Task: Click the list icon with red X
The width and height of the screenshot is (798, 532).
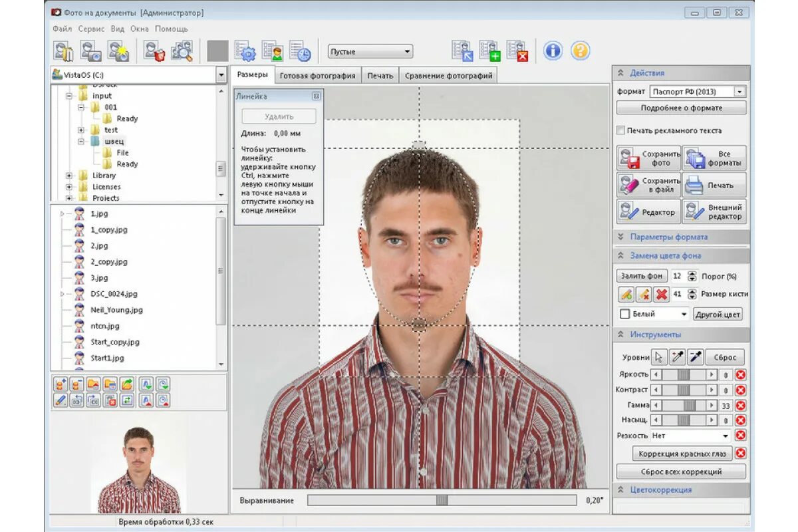Action: click(517, 51)
